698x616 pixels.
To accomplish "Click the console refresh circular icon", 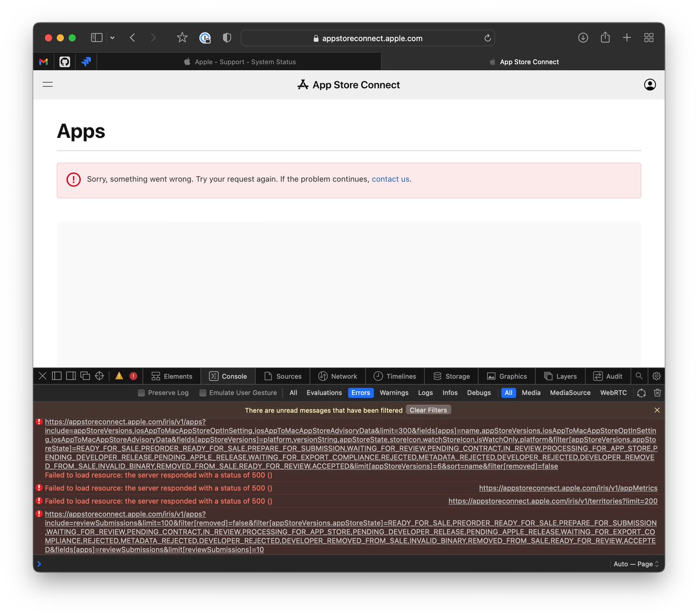I will pyautogui.click(x=641, y=393).
